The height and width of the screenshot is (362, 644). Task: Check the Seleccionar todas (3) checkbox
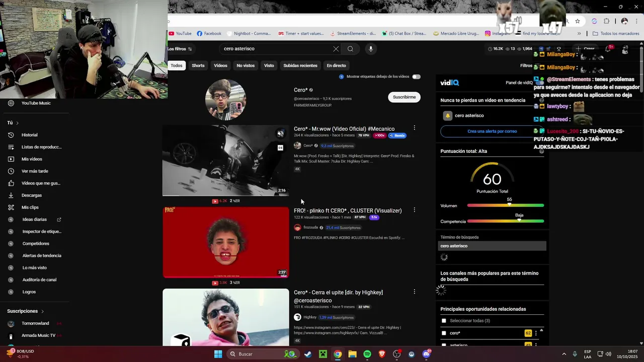pos(444,321)
